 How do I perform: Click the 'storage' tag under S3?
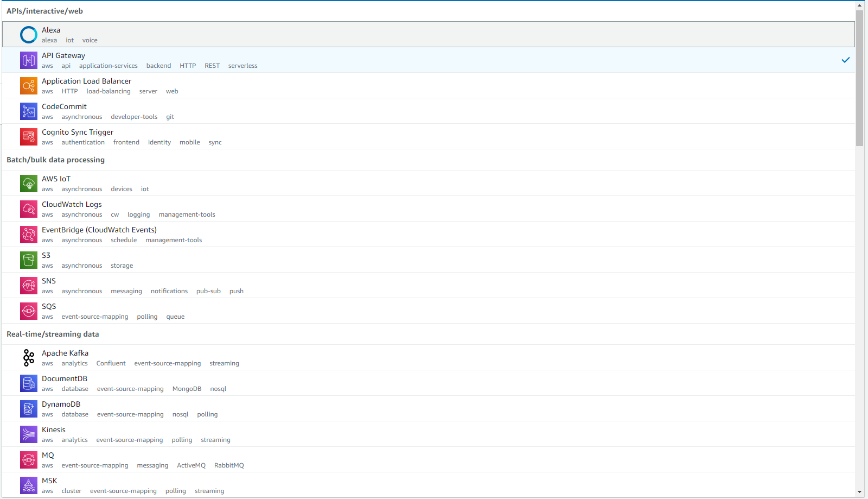pyautogui.click(x=122, y=266)
